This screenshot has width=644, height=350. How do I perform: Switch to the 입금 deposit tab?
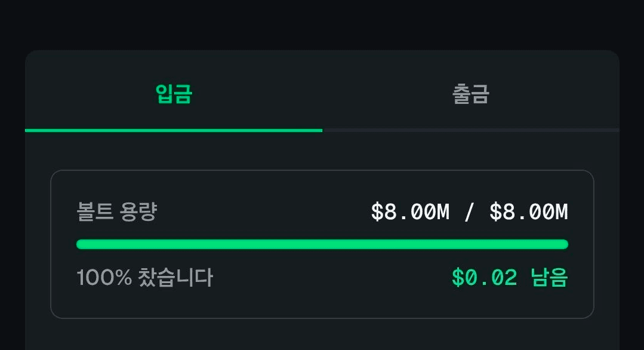pyautogui.click(x=174, y=94)
